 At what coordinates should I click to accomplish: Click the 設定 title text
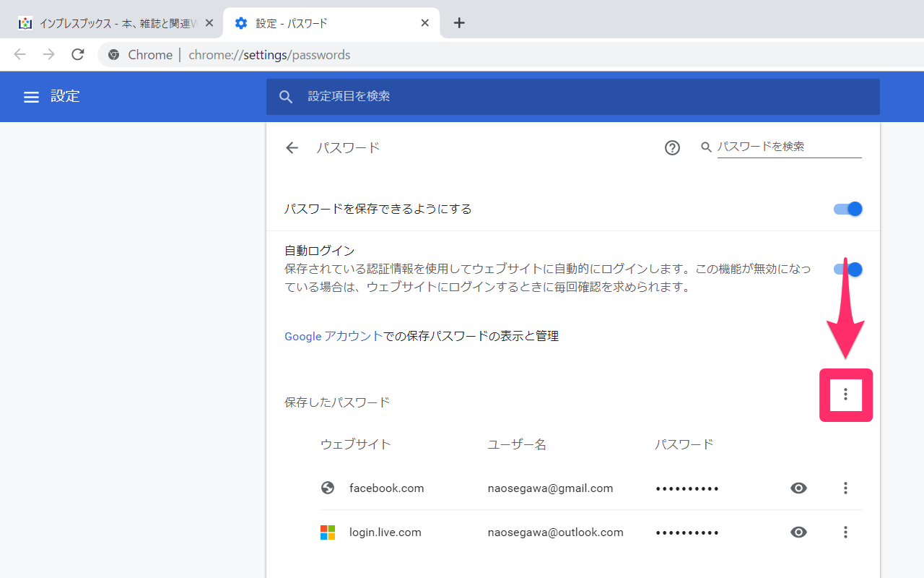(x=65, y=97)
